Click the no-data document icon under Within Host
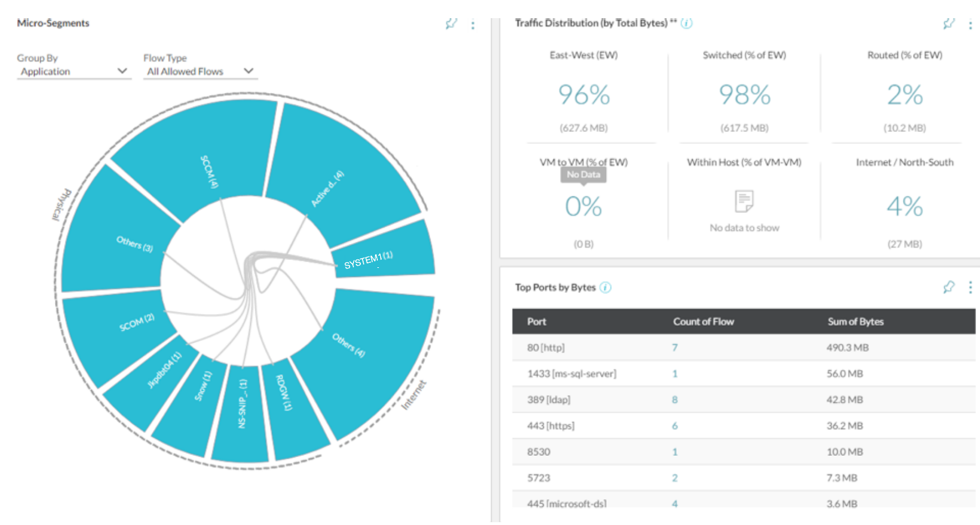This screenshot has height=525, width=980. [744, 200]
